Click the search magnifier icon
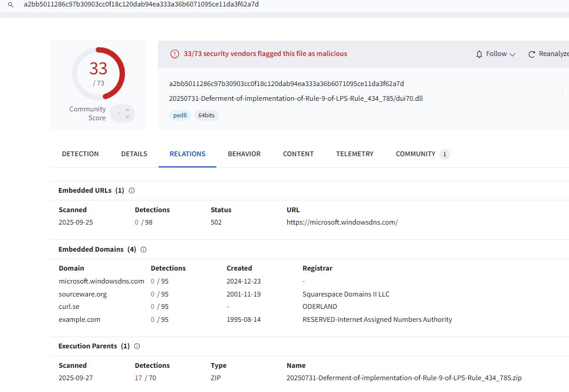The height and width of the screenshot is (392, 569). (x=11, y=5)
